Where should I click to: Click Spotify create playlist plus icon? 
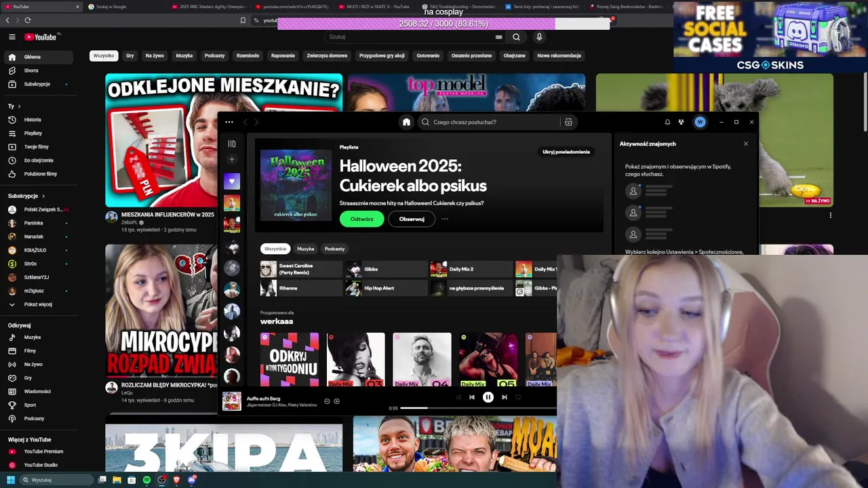tap(232, 159)
